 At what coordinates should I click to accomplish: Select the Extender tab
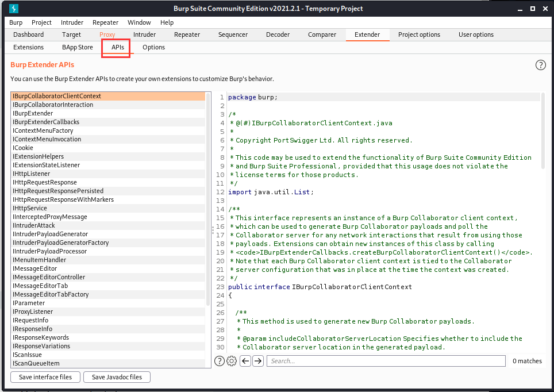coord(367,34)
